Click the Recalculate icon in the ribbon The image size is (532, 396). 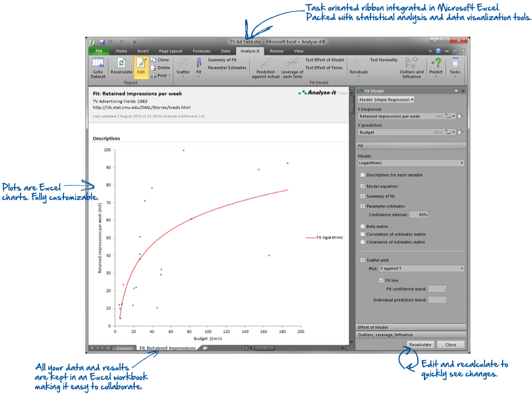[121, 67]
